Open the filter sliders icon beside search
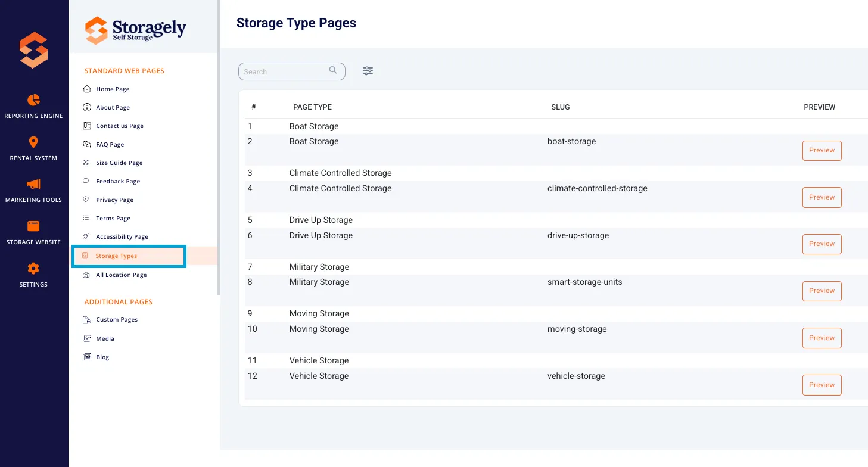The height and width of the screenshot is (467, 868). [x=368, y=71]
